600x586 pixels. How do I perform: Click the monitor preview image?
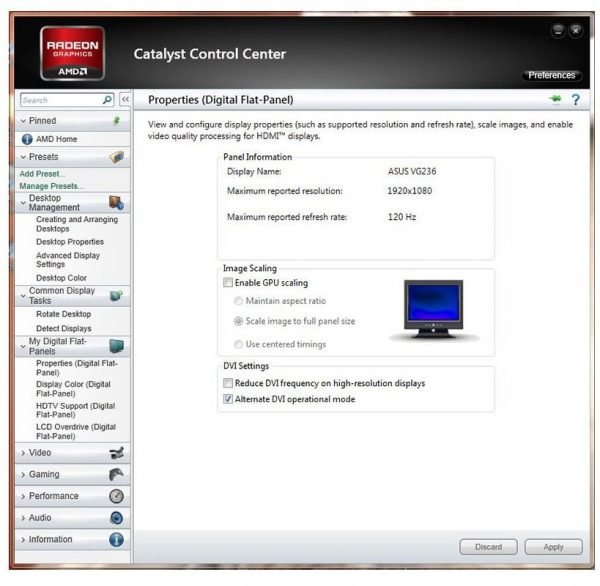pyautogui.click(x=434, y=309)
